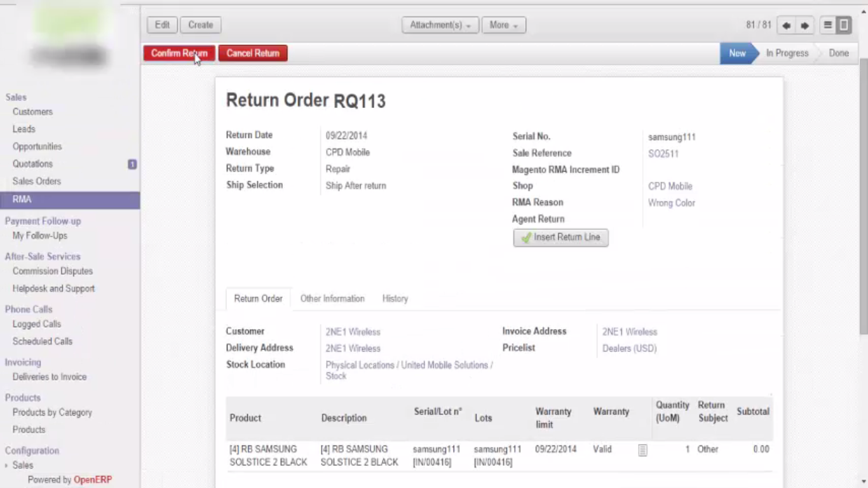
Task: Open Helpdesk and Support menu
Action: coord(53,288)
